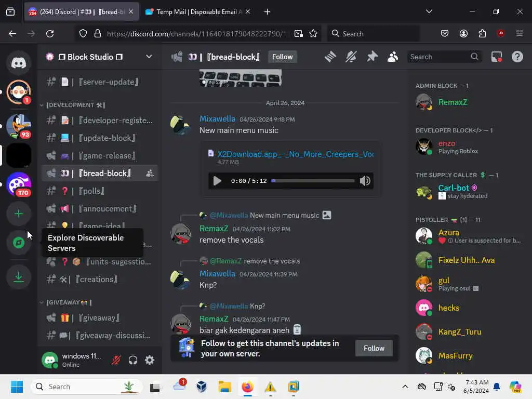Click Follow button in bottom banner

(374, 348)
